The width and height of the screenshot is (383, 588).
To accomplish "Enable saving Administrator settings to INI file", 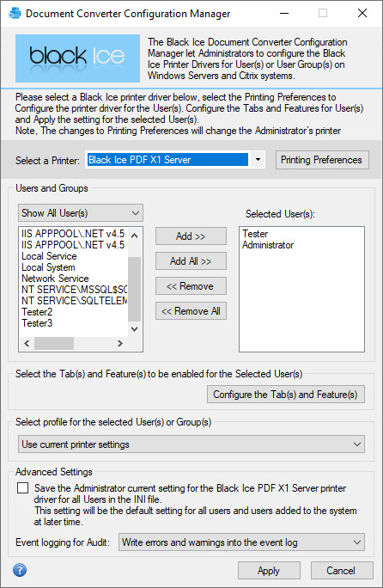I will tap(23, 488).
